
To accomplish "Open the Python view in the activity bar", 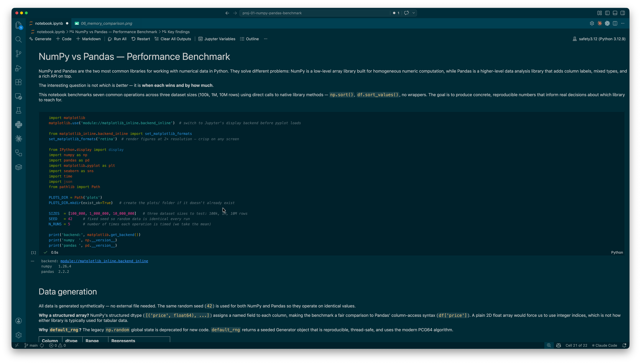I will [18, 125].
